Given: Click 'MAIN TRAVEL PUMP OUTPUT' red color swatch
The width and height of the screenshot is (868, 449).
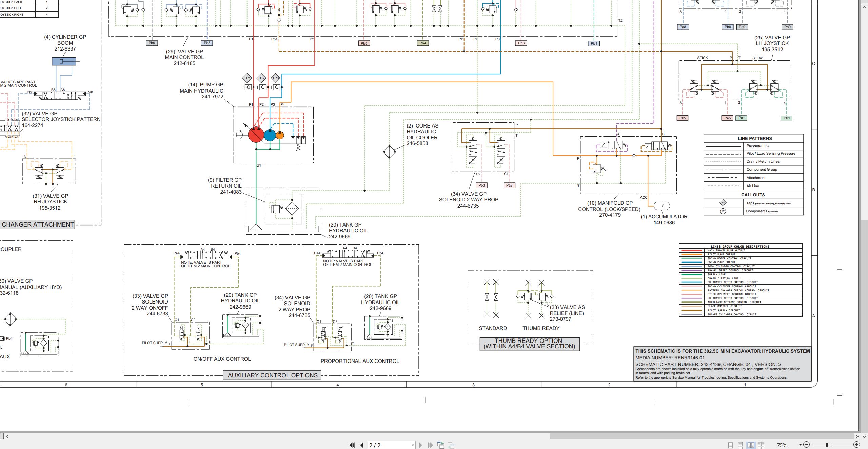Looking at the screenshot, I should coord(692,250).
